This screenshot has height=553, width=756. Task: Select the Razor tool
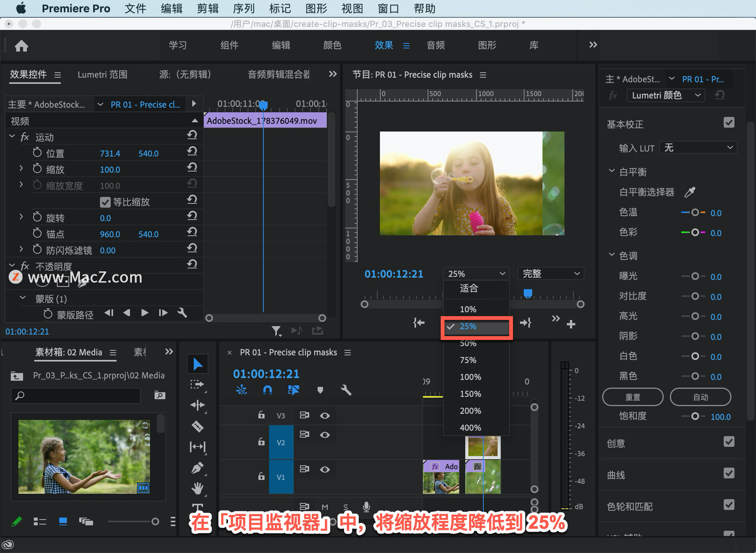(197, 426)
